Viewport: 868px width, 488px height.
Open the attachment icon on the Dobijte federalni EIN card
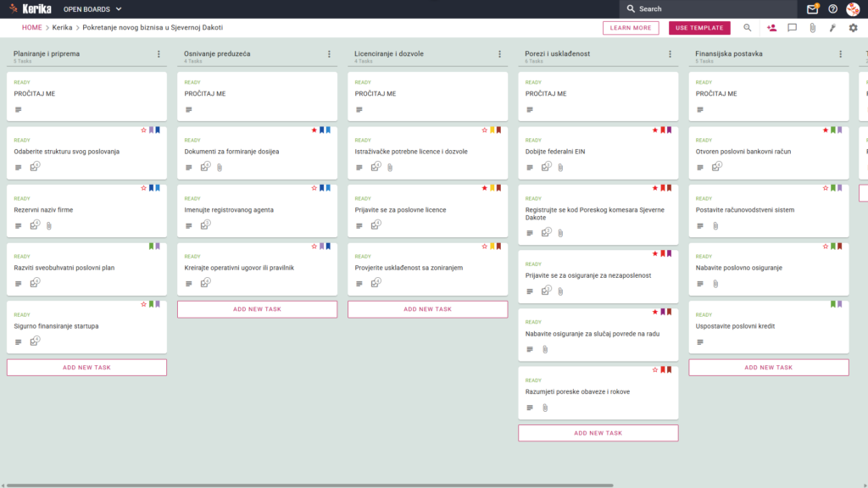click(x=560, y=167)
